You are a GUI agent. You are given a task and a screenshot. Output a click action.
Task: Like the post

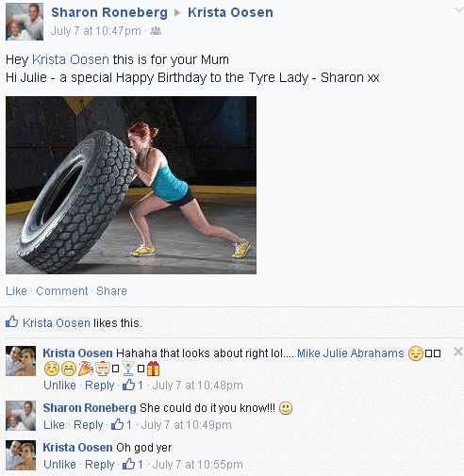tap(16, 291)
